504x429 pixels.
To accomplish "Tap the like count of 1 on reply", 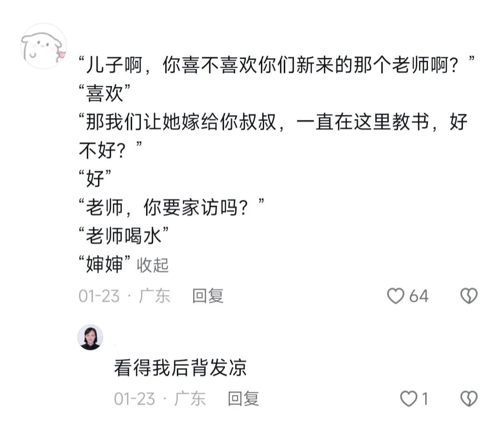I will (425, 399).
